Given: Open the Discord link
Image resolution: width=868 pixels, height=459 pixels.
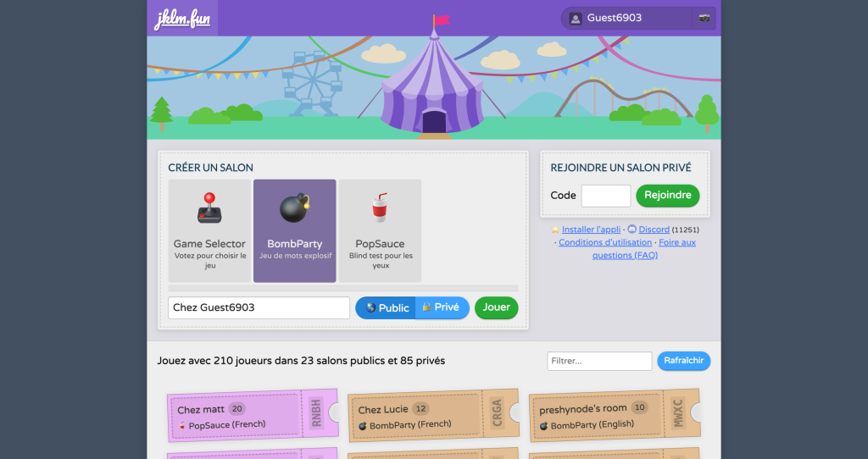Looking at the screenshot, I should (x=654, y=229).
